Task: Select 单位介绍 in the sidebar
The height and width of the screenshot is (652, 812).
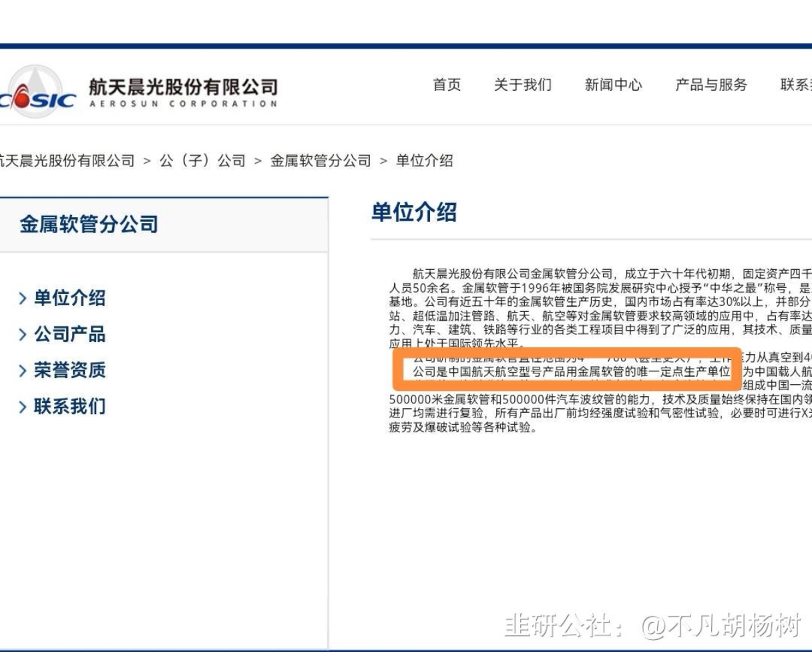Action: click(x=70, y=298)
